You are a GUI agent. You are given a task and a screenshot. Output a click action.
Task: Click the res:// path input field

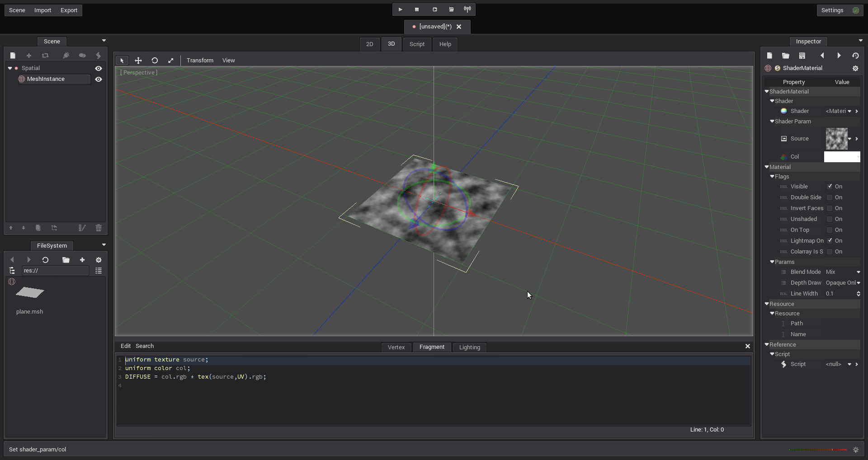click(x=55, y=271)
